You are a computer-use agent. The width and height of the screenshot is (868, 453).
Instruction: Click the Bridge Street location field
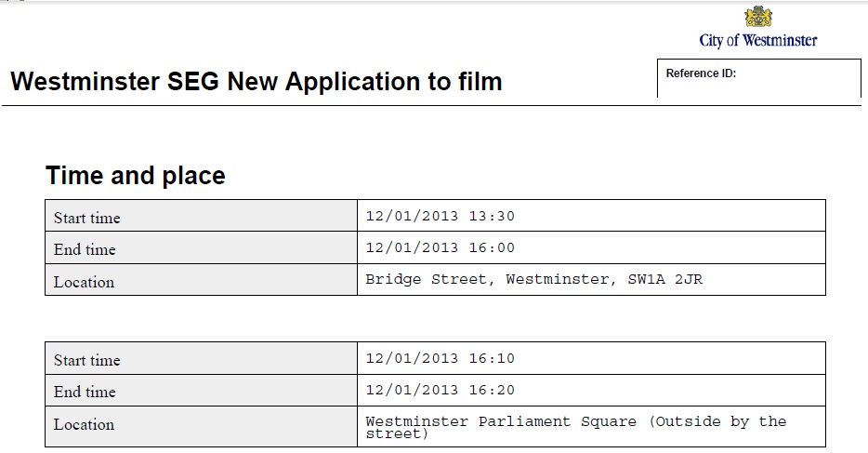click(x=591, y=279)
